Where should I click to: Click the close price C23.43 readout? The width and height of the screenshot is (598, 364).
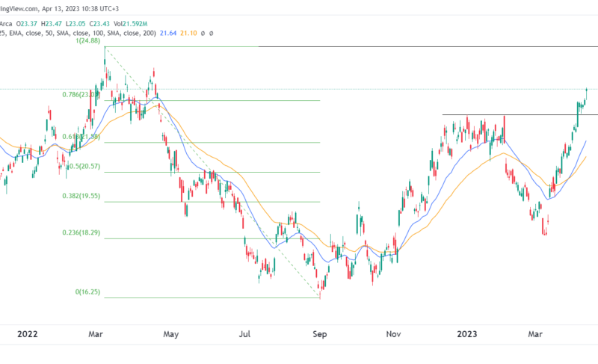(99, 24)
